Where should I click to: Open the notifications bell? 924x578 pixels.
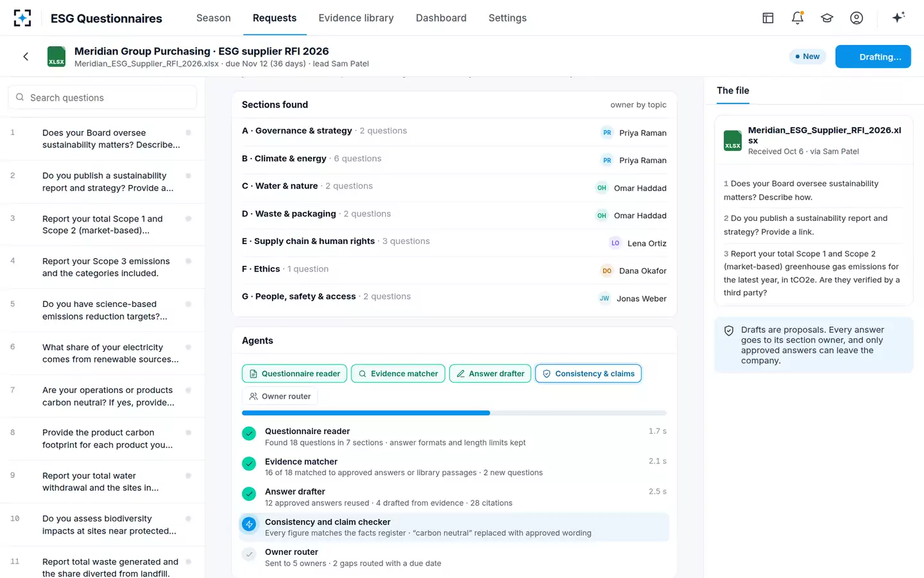click(x=798, y=18)
